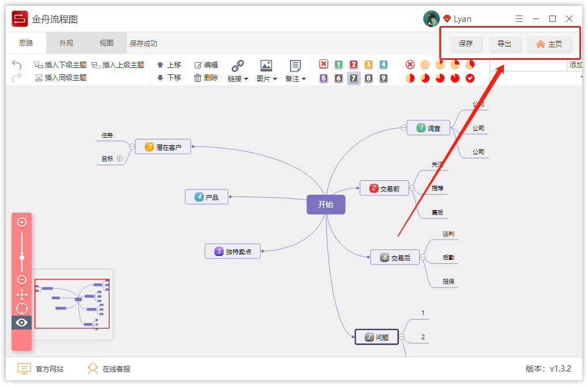Image resolution: width=588 pixels, height=386 pixels.
Task: Collapse the 交易前 node branch
Action: coord(412,188)
